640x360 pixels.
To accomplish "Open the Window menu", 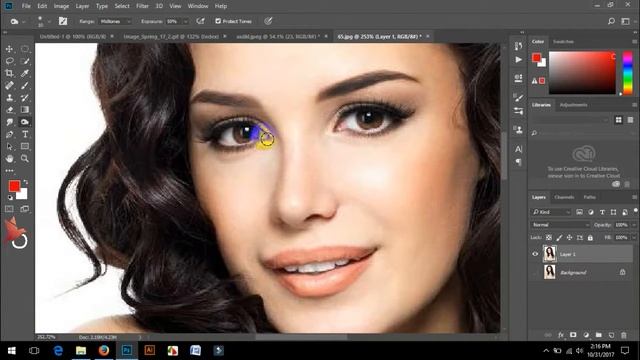I will [198, 6].
